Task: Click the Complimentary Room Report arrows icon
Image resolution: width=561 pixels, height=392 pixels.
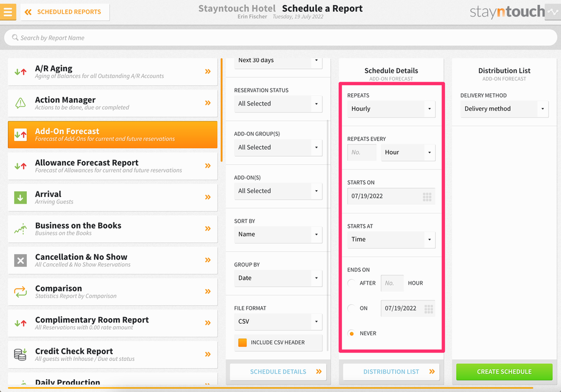Action: 20,323
